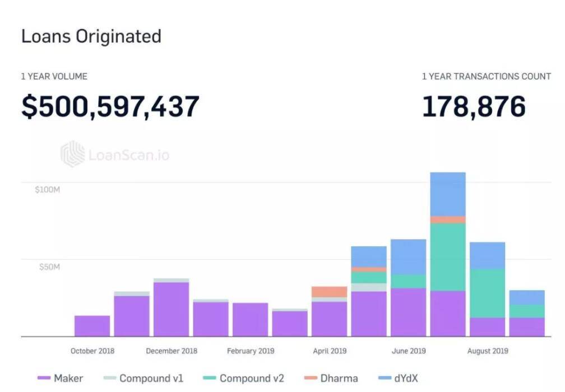The image size is (565, 392).
Task: Click the "December 2018" axis label
Action: point(172,351)
